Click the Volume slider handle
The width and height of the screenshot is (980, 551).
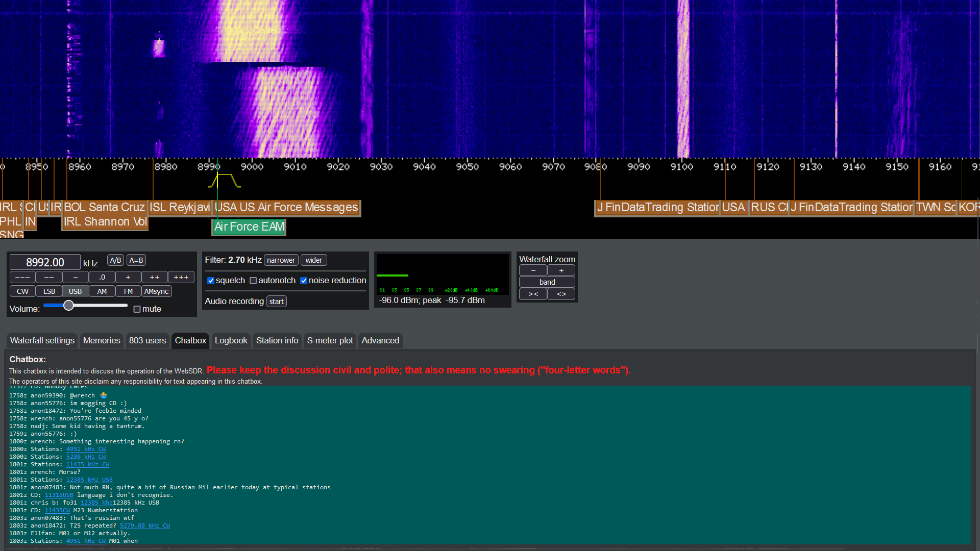pyautogui.click(x=68, y=306)
